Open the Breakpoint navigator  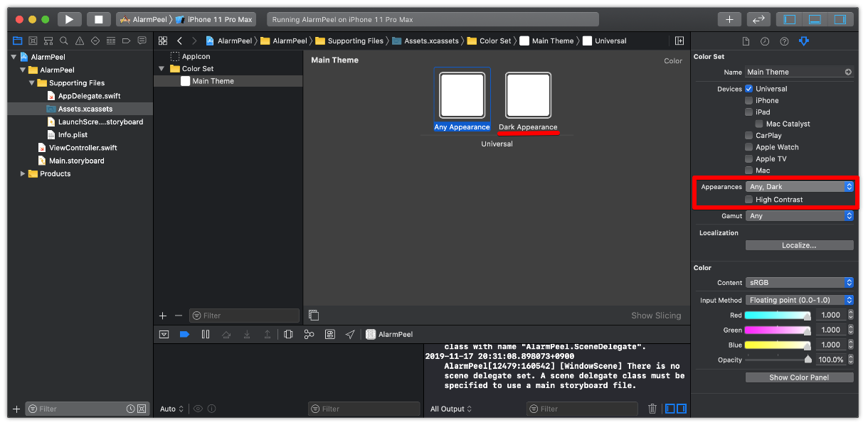127,41
